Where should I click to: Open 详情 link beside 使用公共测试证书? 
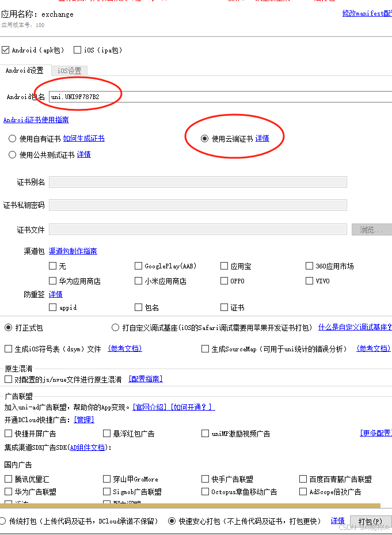point(84,154)
